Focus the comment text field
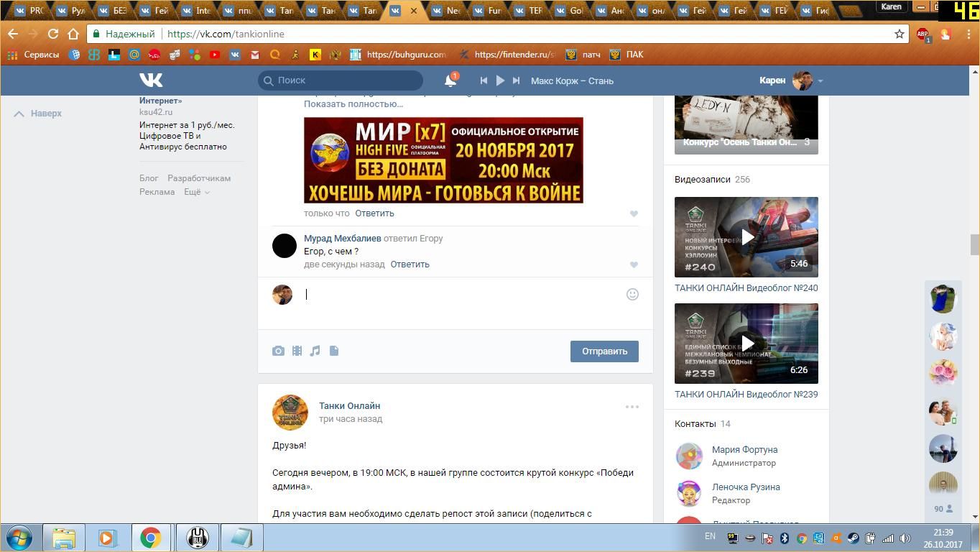Viewport: 980px width, 552px height. 460,294
